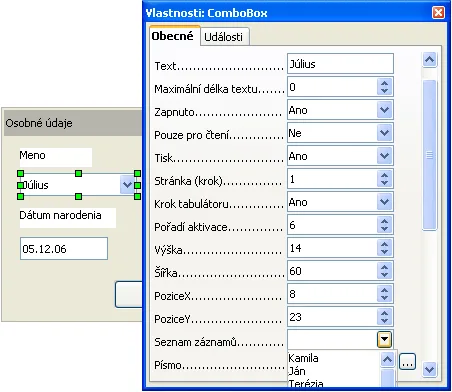
Task: Click the Osobné údaje dialog title bar
Action: (73, 123)
